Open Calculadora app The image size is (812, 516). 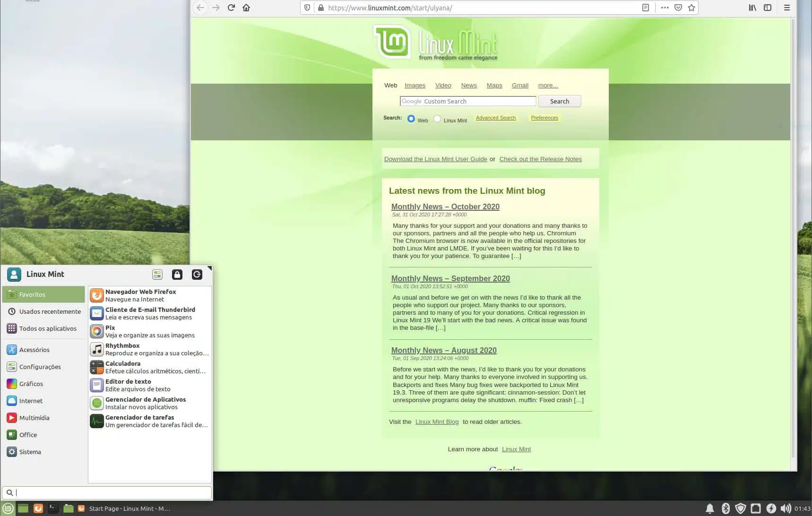pos(150,367)
